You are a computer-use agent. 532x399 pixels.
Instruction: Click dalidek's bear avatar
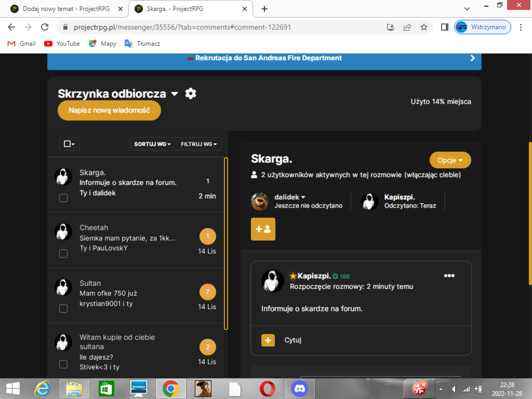(x=260, y=201)
